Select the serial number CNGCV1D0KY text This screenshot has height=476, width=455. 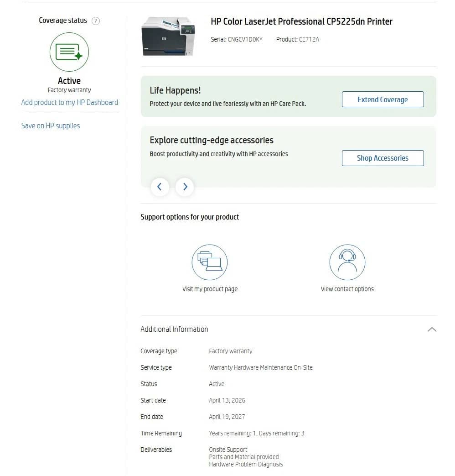coord(245,39)
